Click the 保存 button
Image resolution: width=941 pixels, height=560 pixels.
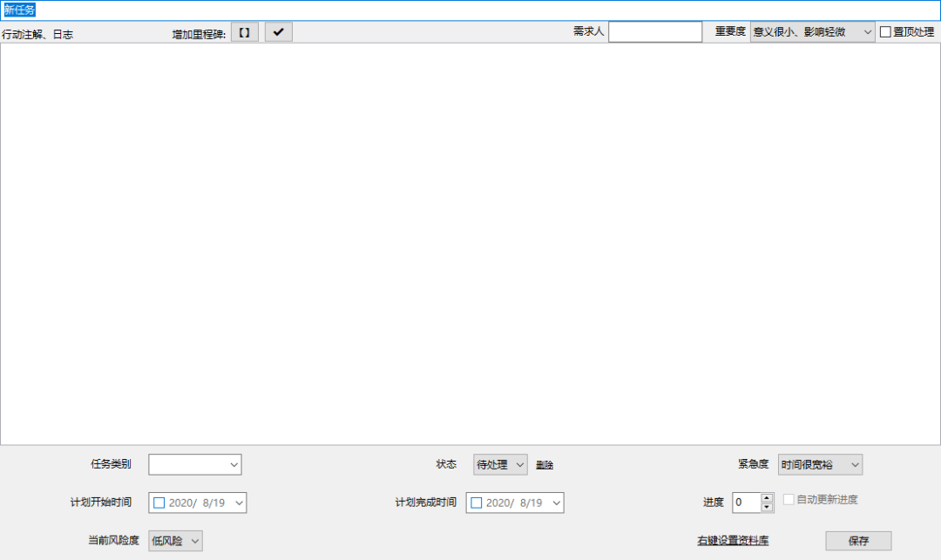pyautogui.click(x=858, y=541)
